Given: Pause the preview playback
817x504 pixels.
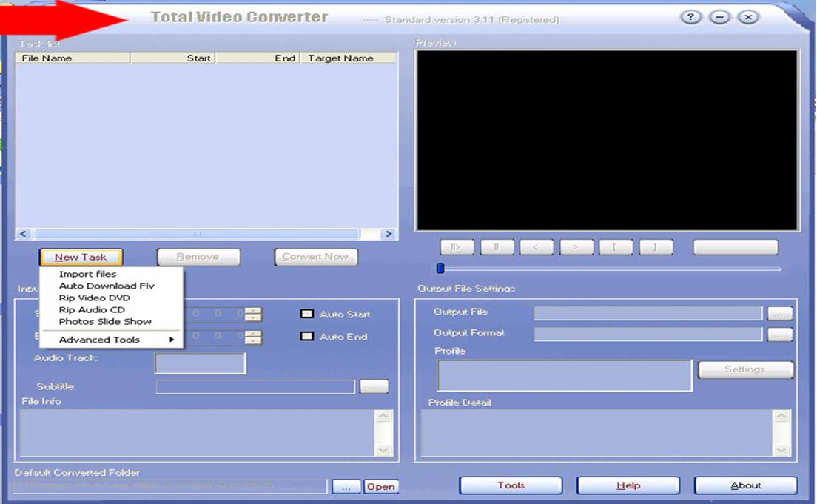Looking at the screenshot, I should click(497, 246).
